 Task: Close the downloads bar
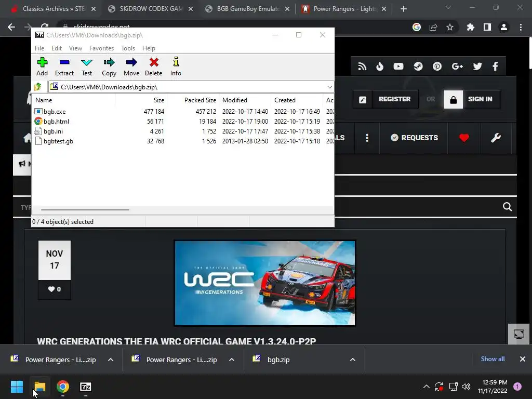pos(523,359)
